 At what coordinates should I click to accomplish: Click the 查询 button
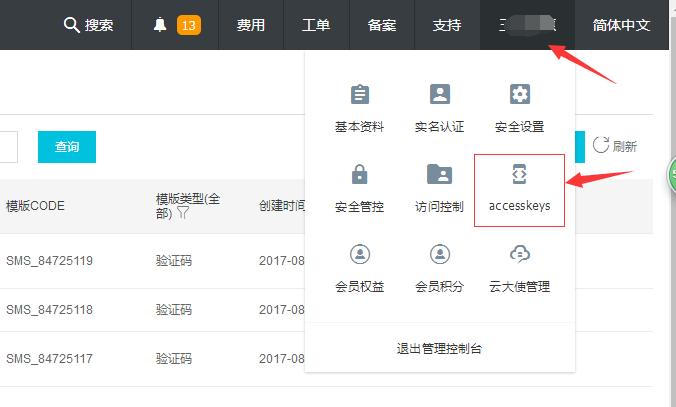pos(67,146)
